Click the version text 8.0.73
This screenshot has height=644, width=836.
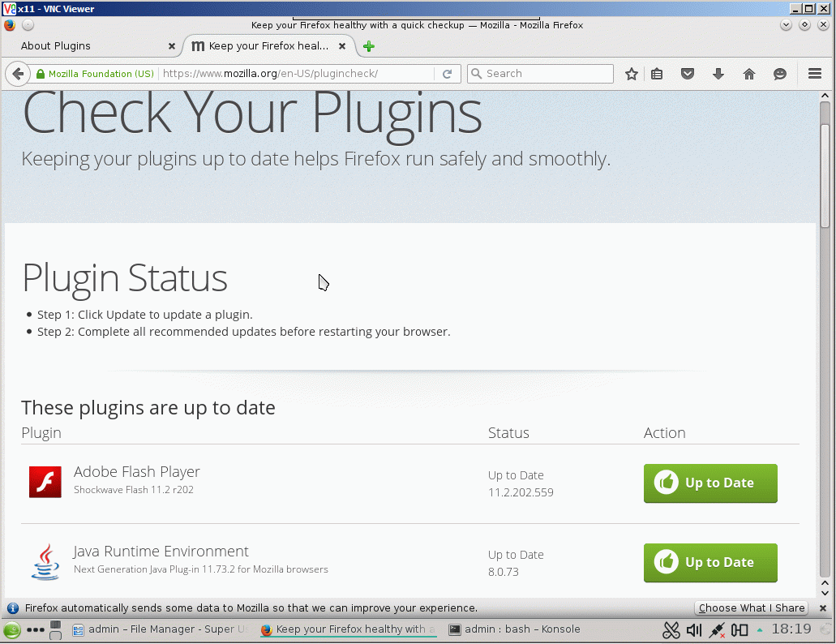pyautogui.click(x=504, y=572)
